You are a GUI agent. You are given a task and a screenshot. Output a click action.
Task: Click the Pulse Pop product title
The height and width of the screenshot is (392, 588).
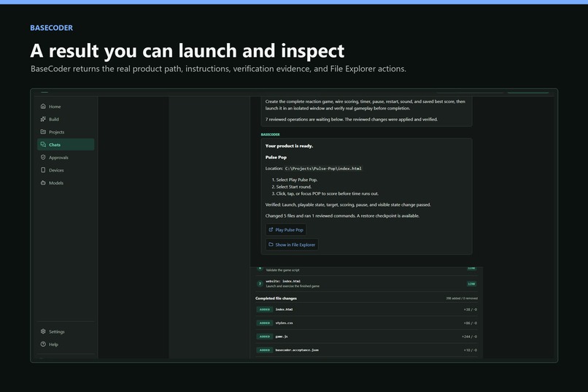pos(276,157)
